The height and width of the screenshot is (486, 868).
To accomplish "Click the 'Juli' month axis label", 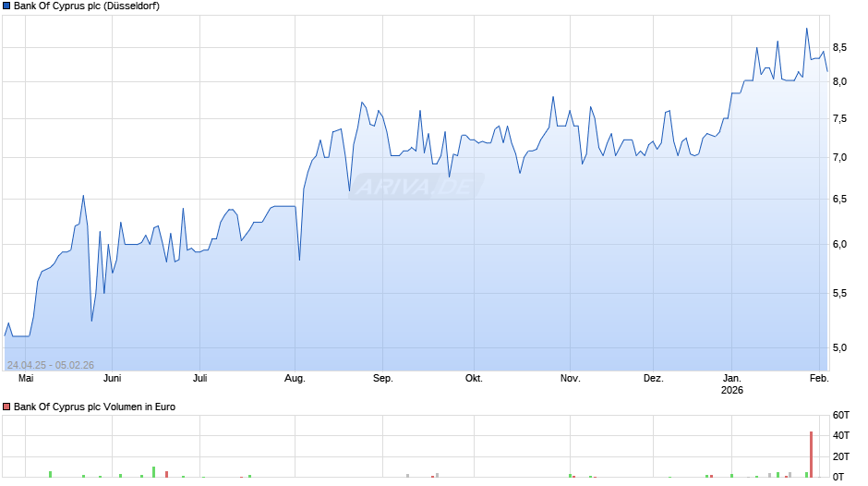I will point(199,378).
